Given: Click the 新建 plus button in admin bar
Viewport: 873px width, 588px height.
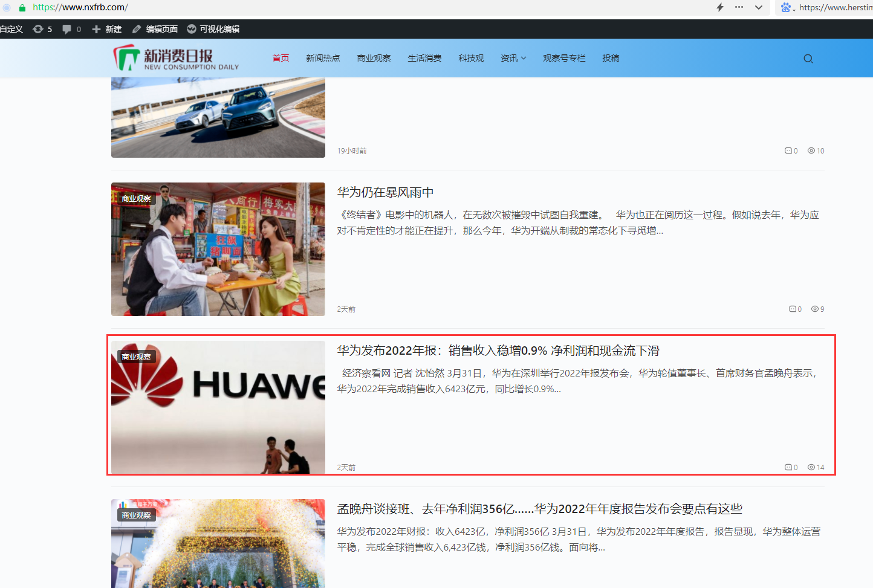Looking at the screenshot, I should (x=106, y=29).
